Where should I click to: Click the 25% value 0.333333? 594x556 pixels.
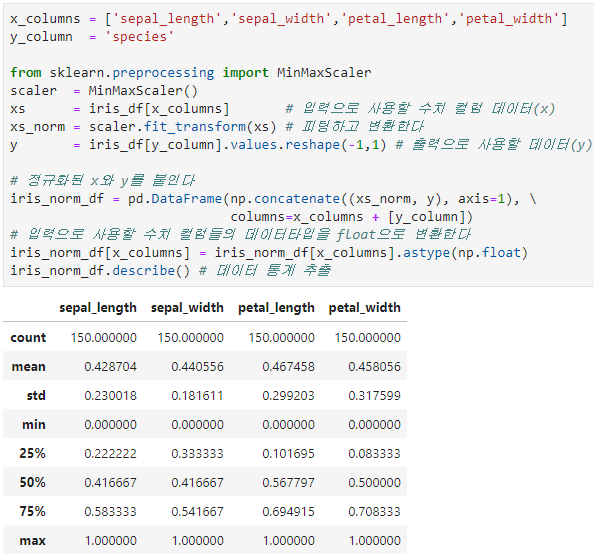tap(197, 453)
